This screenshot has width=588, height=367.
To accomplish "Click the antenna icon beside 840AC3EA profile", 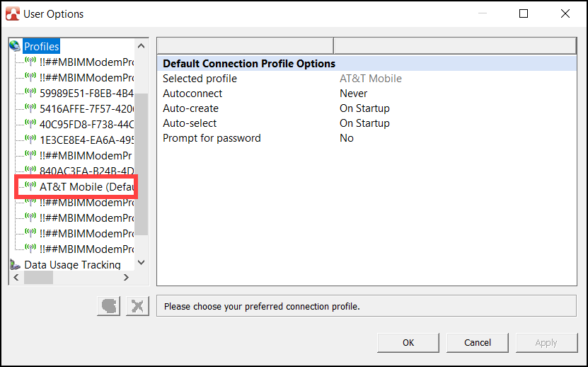I will click(x=30, y=170).
